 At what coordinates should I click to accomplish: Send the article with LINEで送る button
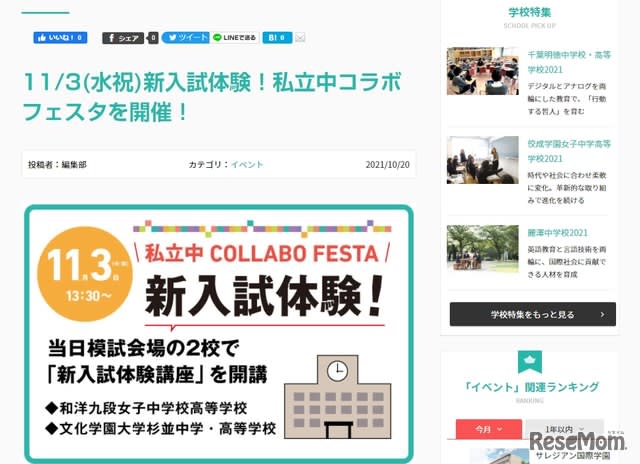pos(235,38)
